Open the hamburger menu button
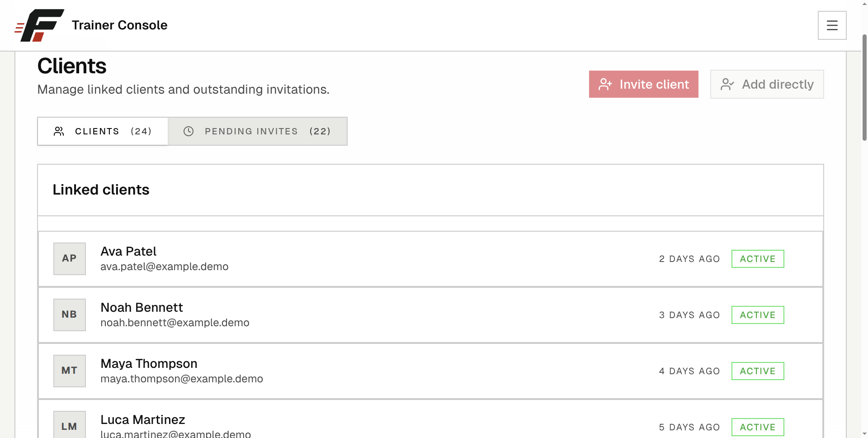Screen dimensions: 868x438 pyautogui.click(x=832, y=25)
